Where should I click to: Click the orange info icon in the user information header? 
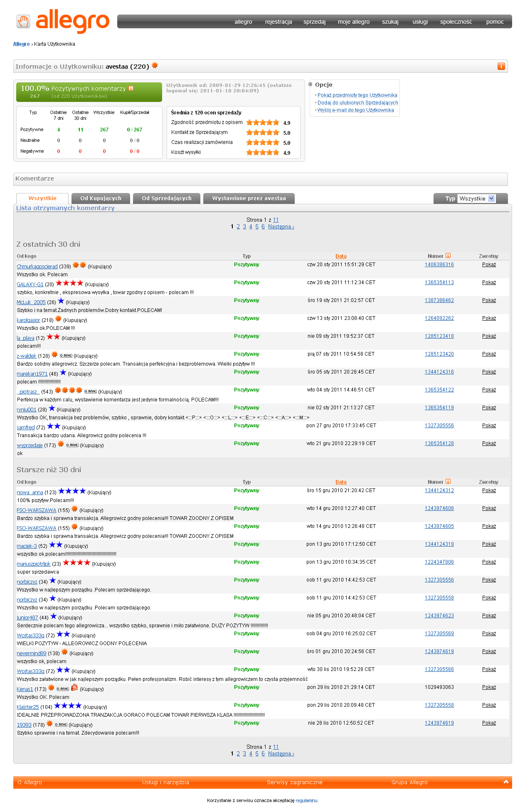(501, 66)
